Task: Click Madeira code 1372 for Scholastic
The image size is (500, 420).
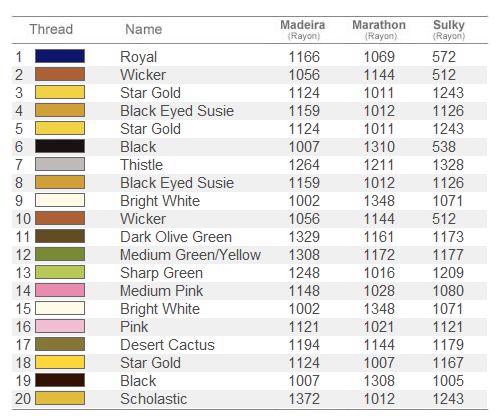Action: coord(304,399)
